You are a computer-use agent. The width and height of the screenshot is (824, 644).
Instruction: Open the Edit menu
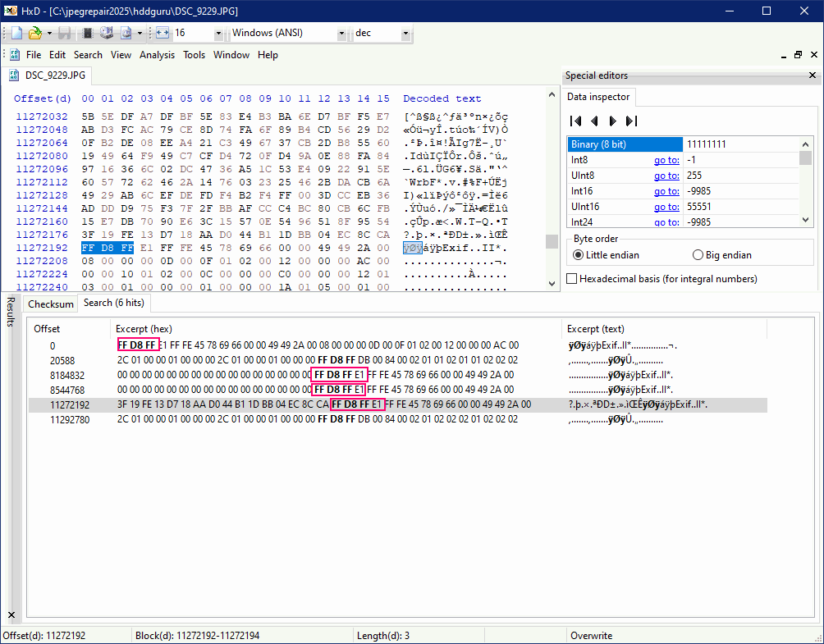pos(57,55)
